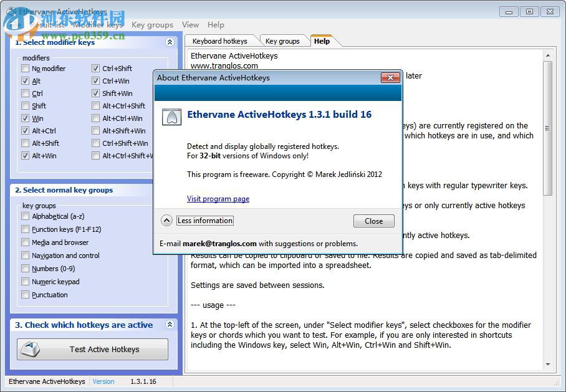This screenshot has height=392, width=566.
Task: Open the Visit program page link
Action: [218, 199]
